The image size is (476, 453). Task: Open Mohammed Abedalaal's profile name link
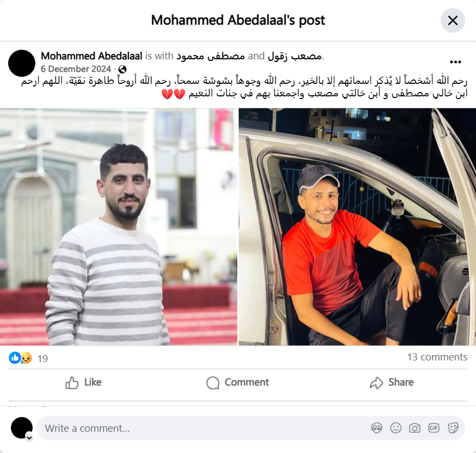click(92, 56)
